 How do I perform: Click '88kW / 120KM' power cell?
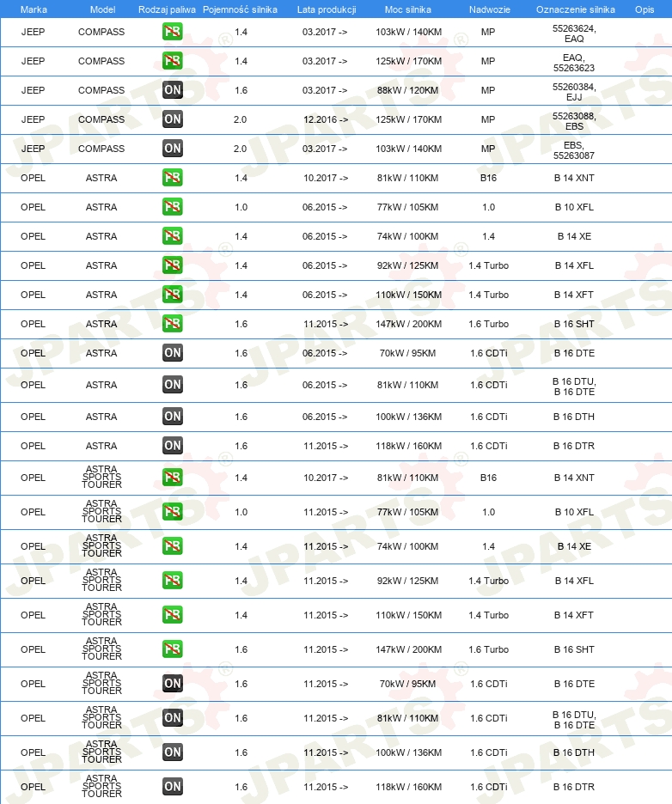pos(408,90)
